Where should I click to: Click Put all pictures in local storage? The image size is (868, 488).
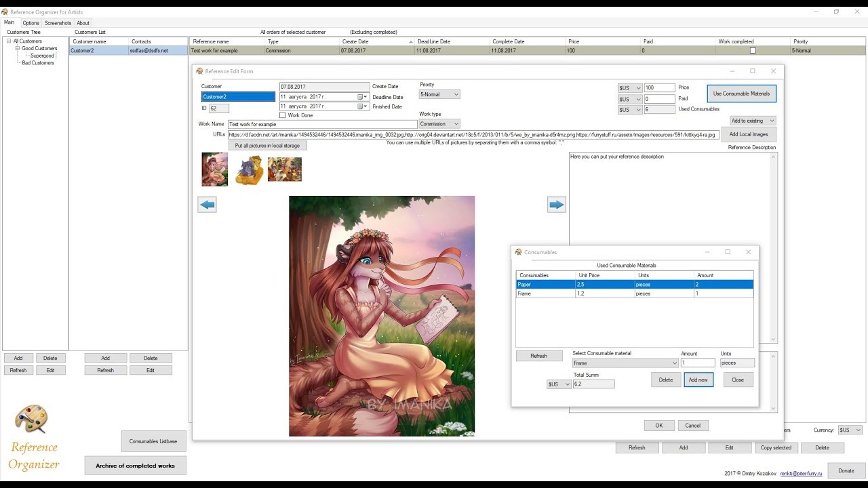(267, 146)
